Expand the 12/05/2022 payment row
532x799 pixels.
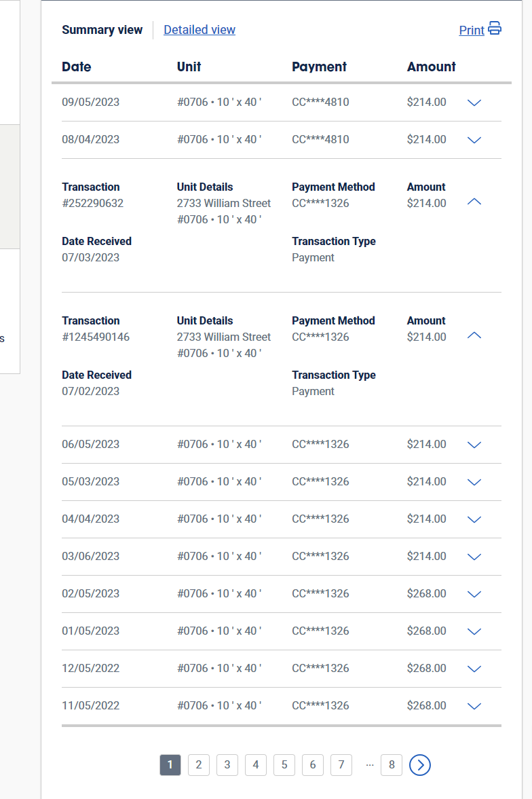[474, 669]
